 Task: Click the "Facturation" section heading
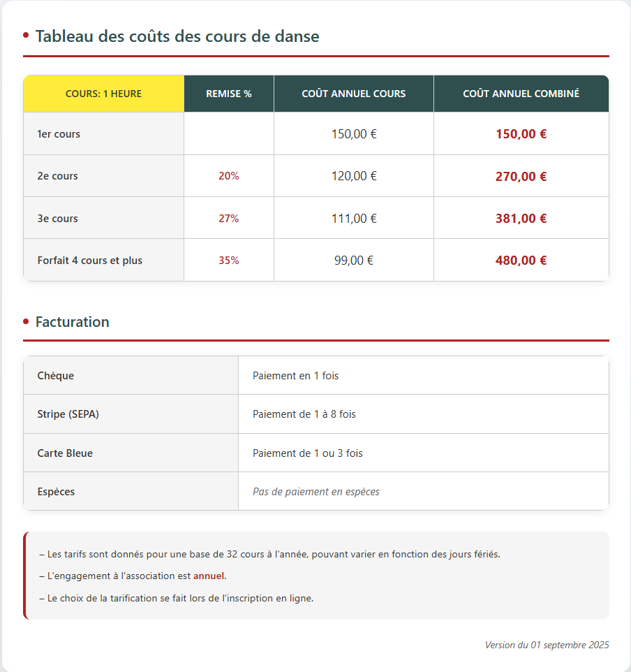(72, 322)
